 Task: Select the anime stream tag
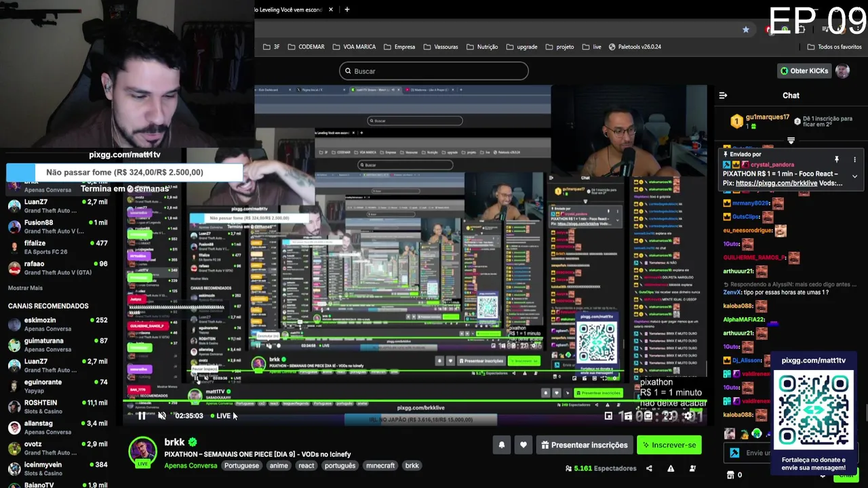[x=279, y=466]
